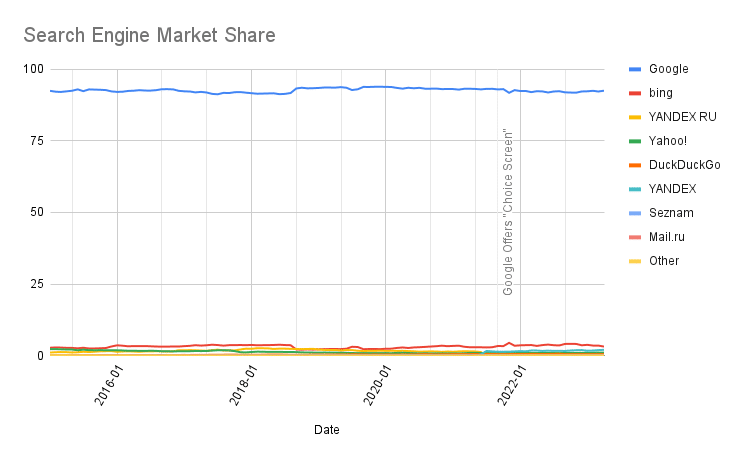Screen dimensions: 744x460
Task: Select the DuckDuckGo legend label
Action: click(x=684, y=165)
